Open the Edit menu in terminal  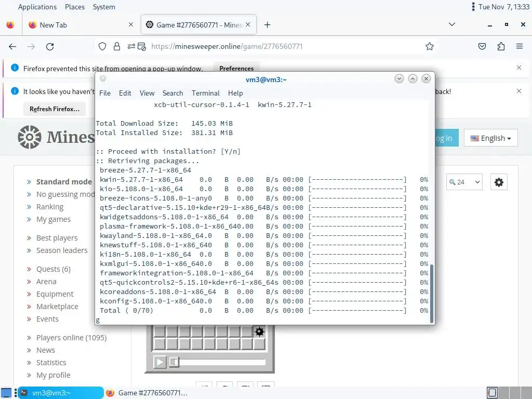[x=125, y=93]
